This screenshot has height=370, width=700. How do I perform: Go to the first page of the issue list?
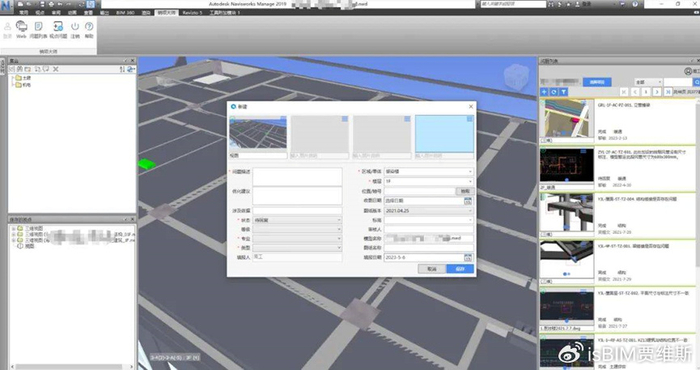click(624, 92)
